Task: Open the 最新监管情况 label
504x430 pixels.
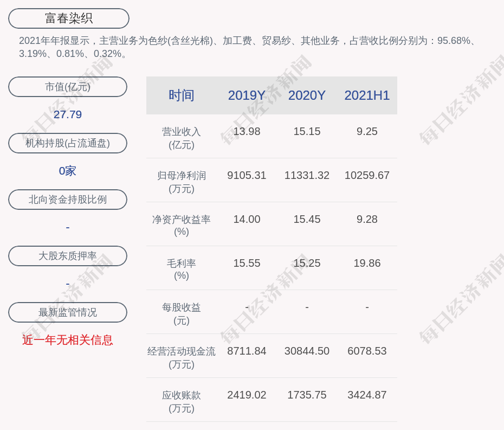Action: click(68, 312)
